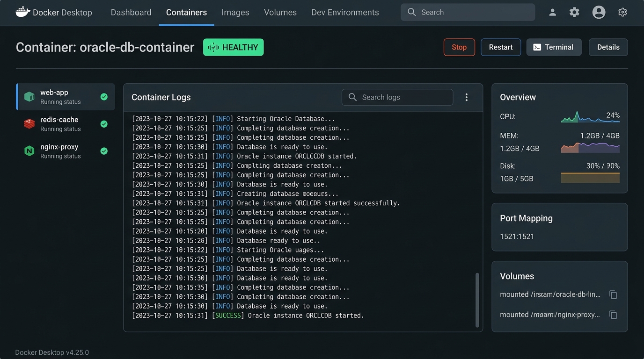This screenshot has height=359, width=644.
Task: Copy the nginx-proxy volume mount path
Action: 613,315
